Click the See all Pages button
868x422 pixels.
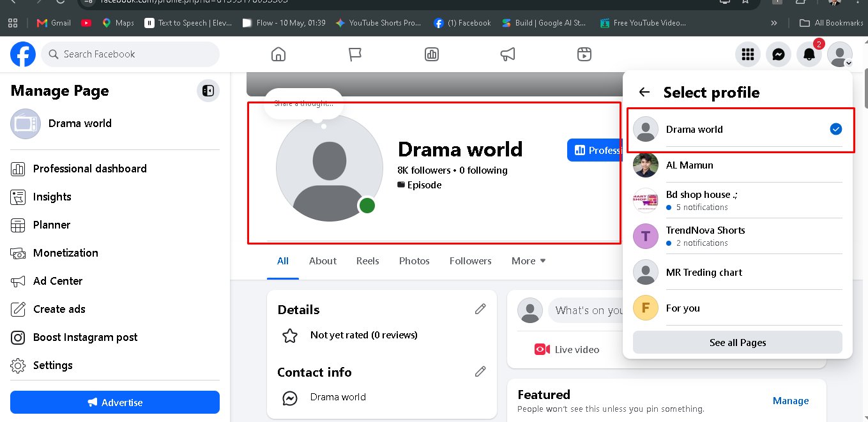click(x=738, y=342)
